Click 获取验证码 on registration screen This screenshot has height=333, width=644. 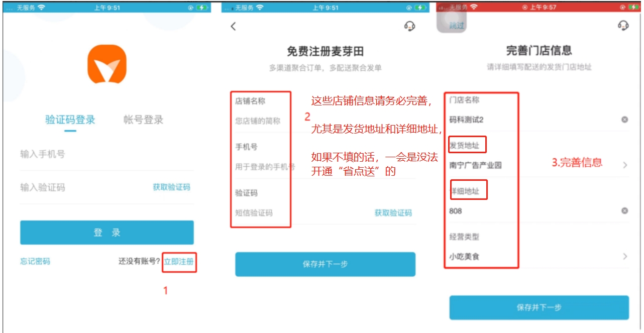click(393, 212)
